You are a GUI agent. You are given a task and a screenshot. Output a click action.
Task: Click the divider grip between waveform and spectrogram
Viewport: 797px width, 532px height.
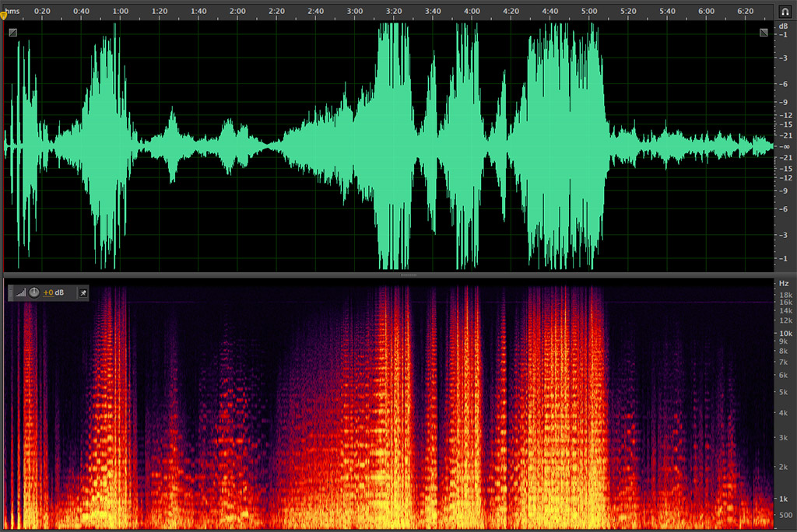[408, 275]
